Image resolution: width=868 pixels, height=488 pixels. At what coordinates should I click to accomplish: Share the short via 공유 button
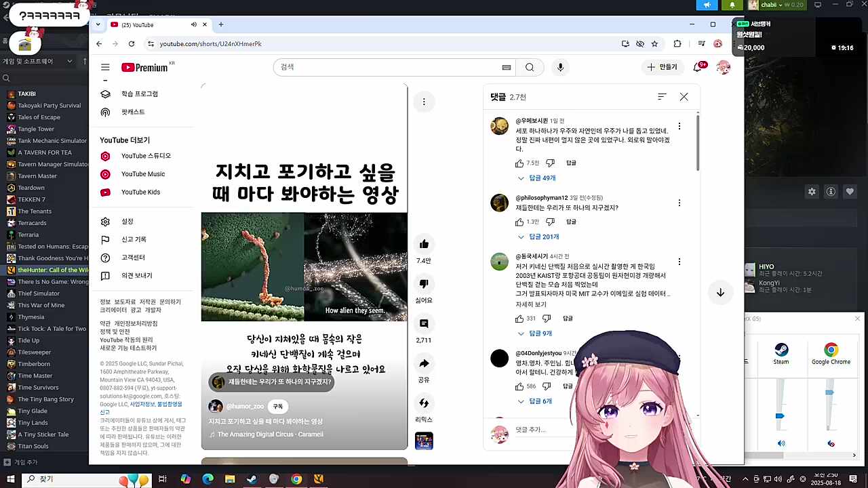[x=424, y=363]
